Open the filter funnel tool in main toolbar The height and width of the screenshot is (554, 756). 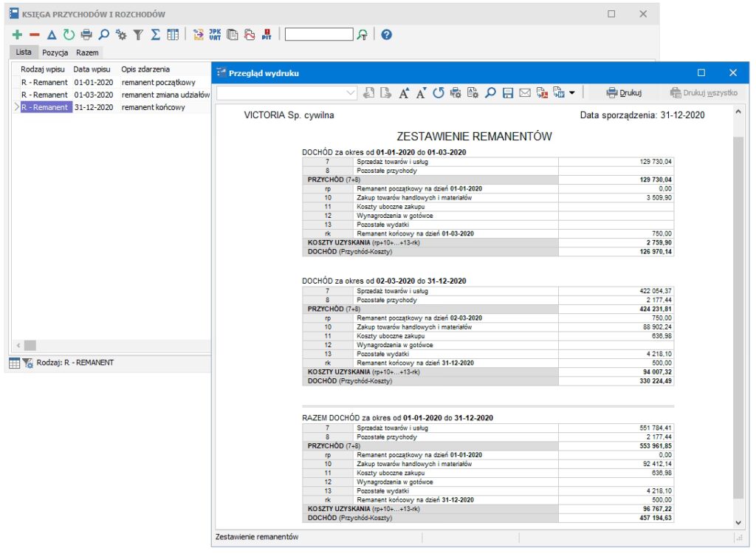(x=138, y=35)
